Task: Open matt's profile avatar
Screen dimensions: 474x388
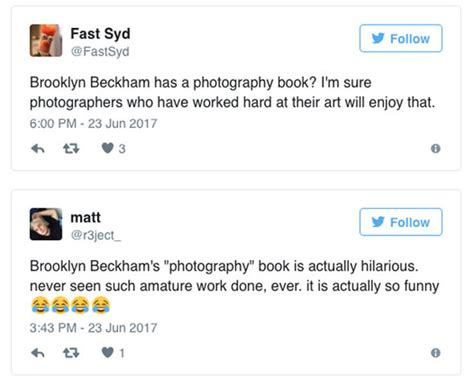Action: (46, 224)
